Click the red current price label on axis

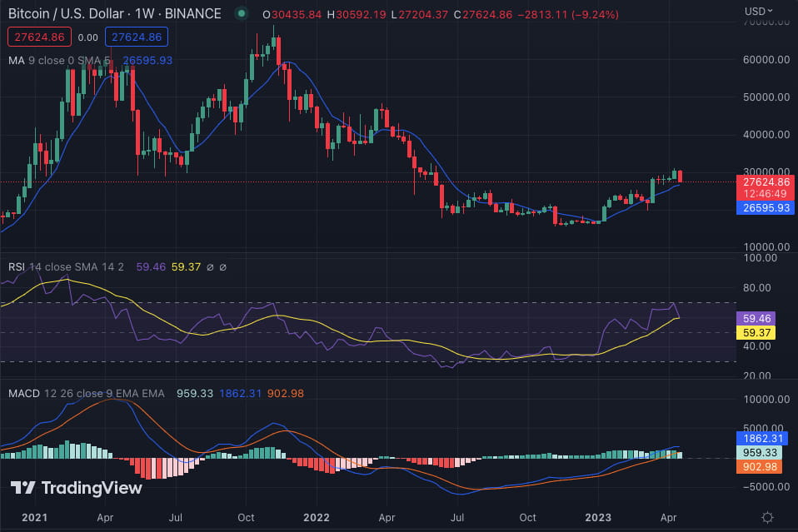tap(766, 187)
